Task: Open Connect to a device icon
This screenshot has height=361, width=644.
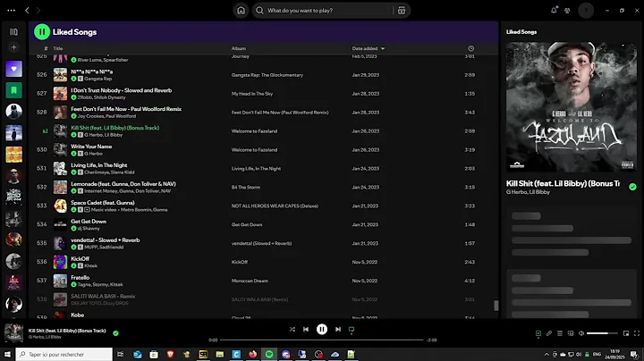Action: click(x=571, y=333)
